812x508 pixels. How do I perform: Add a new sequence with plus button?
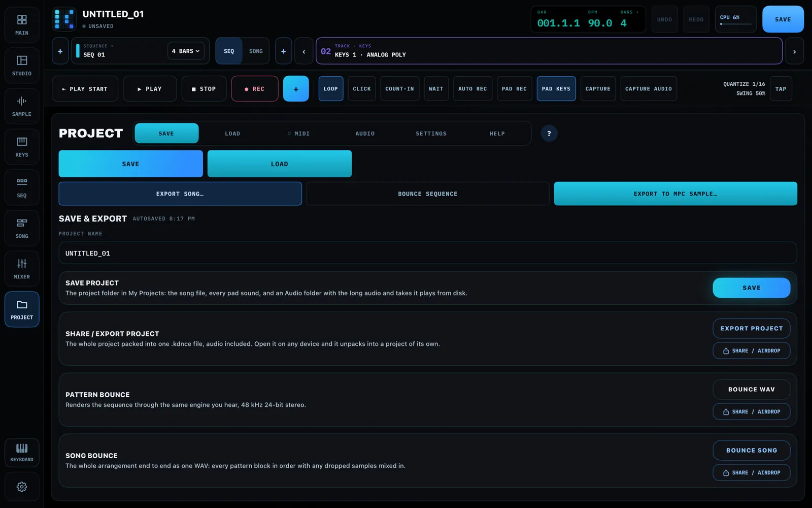pos(60,51)
